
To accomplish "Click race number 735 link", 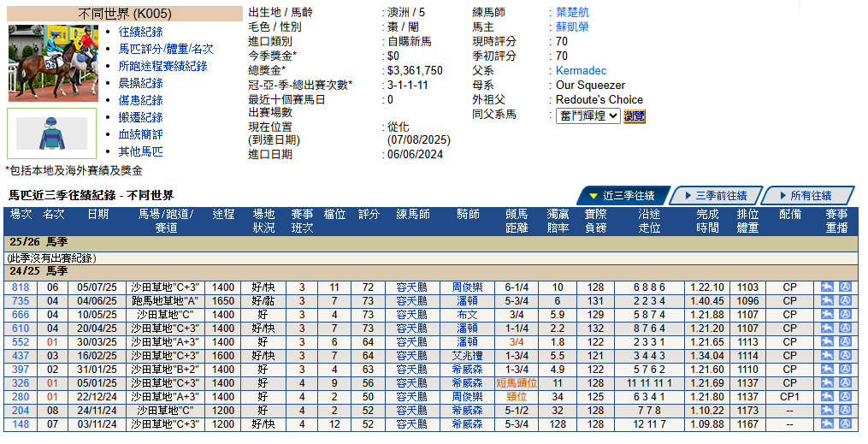I will pyautogui.click(x=21, y=300).
